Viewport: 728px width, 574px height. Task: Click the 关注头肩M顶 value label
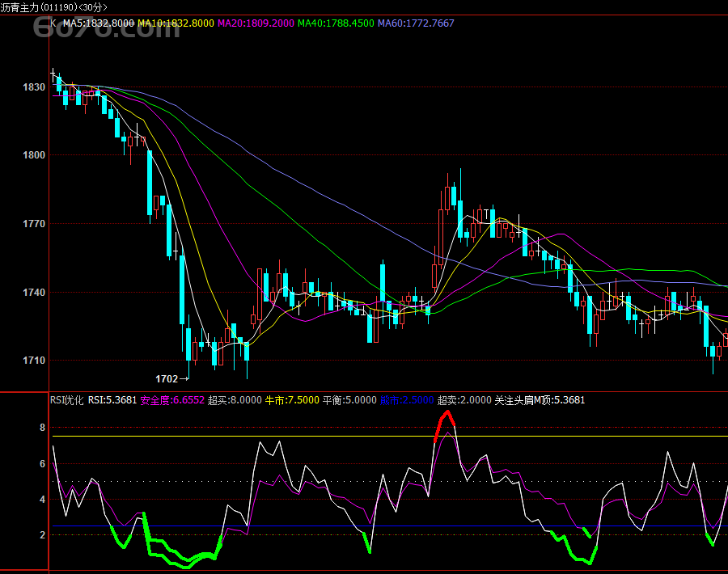pos(540,400)
